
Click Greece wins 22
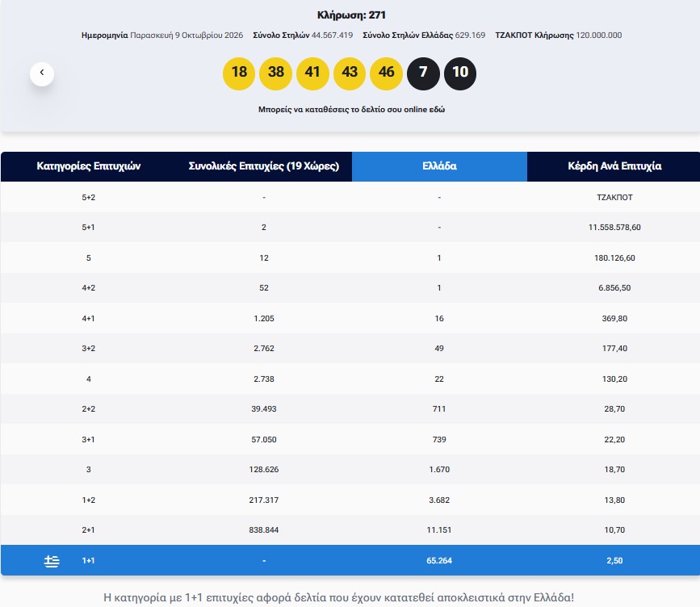(439, 379)
